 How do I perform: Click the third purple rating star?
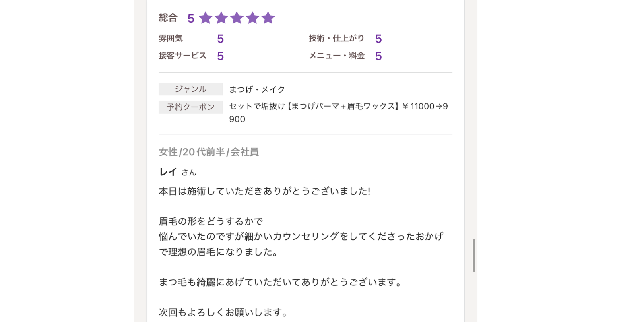(237, 18)
